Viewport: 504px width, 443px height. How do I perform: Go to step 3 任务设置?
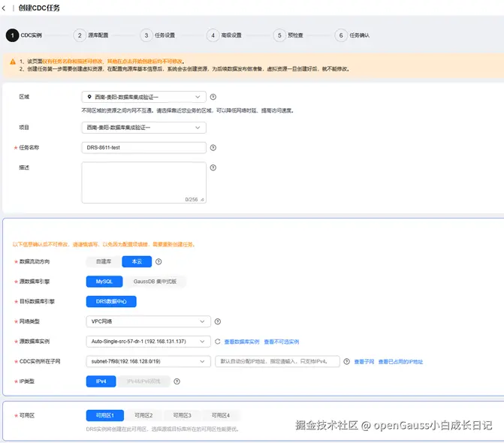pyautogui.click(x=158, y=35)
